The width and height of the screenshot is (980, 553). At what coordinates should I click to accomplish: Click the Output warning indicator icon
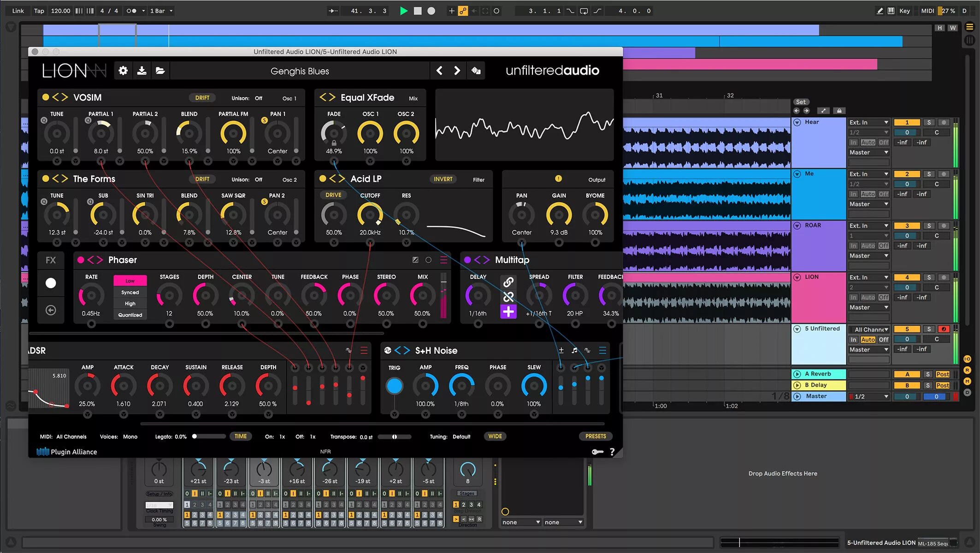point(558,178)
